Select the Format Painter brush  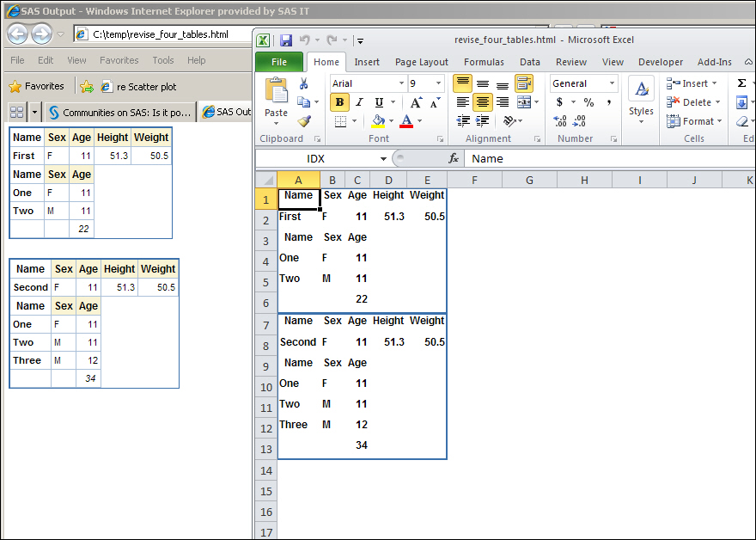[x=303, y=121]
